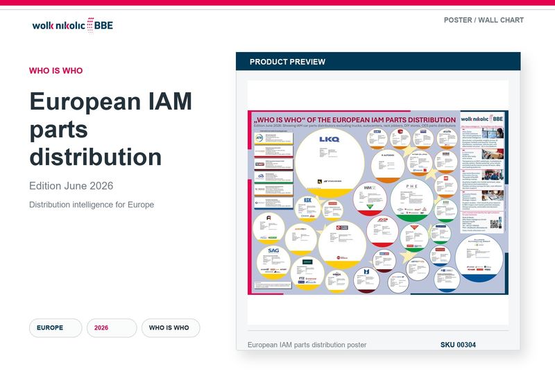
Task: Click the 'SKU 00304' label
Action: [x=458, y=345]
